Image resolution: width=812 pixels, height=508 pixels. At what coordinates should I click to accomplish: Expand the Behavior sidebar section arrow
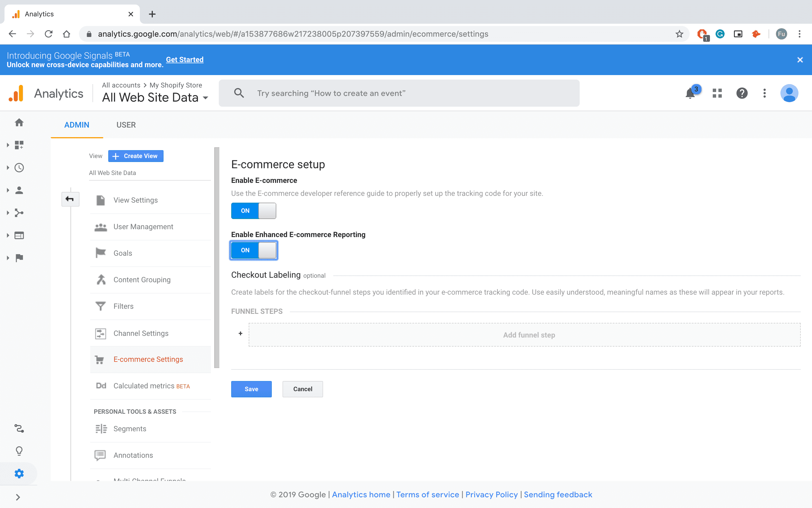click(x=8, y=235)
